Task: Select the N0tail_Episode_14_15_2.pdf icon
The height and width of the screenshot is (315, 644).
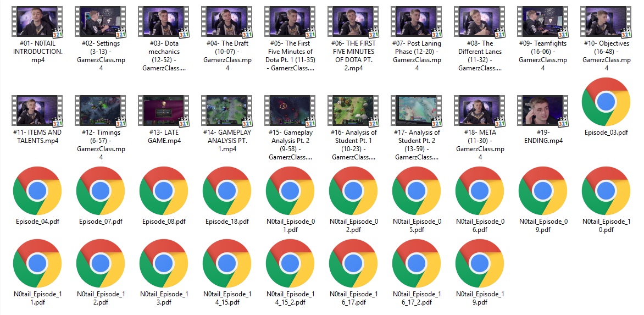Action: coord(290,263)
